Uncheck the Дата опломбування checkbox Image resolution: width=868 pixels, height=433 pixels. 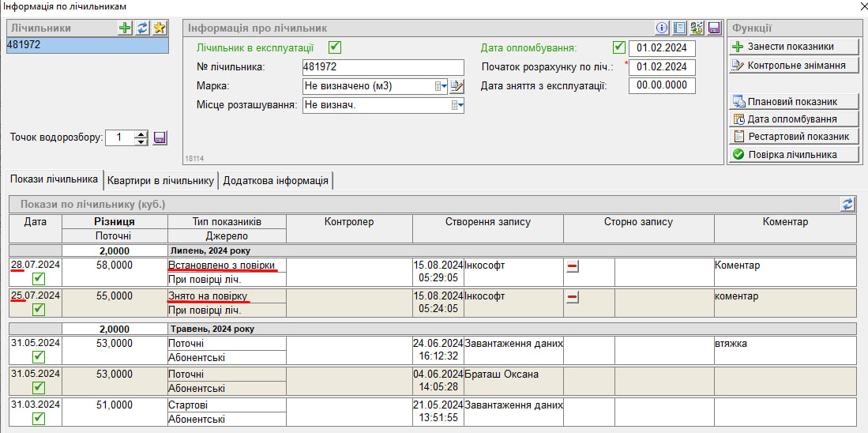pyautogui.click(x=618, y=47)
